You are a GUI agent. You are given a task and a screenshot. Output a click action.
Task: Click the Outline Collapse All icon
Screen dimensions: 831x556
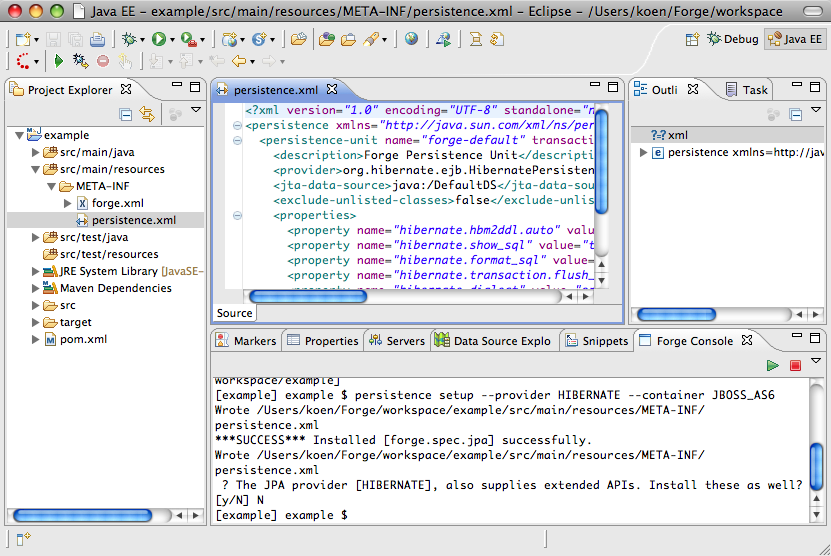[x=795, y=114]
